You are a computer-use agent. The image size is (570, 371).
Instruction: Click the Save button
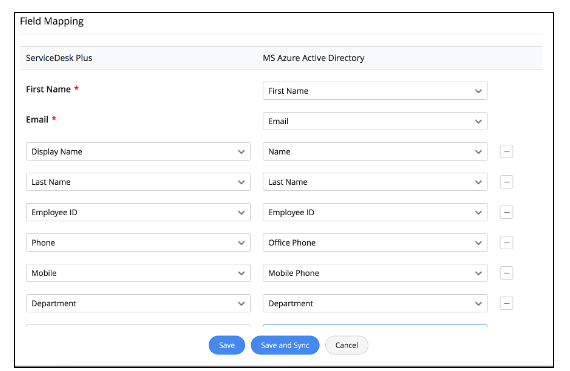coord(227,345)
